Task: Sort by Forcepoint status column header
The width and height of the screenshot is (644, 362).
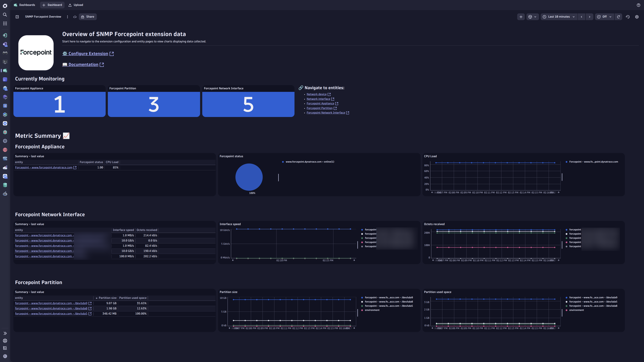Action: (91, 162)
